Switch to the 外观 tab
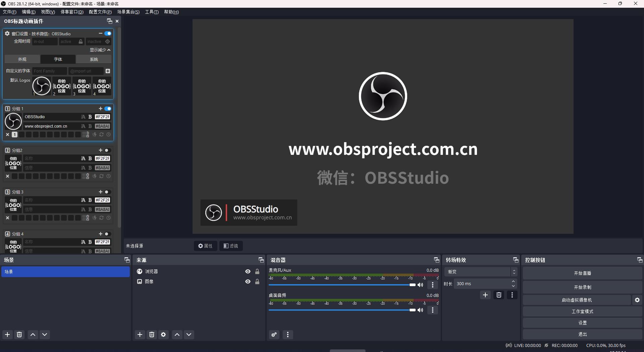 [x=22, y=59]
